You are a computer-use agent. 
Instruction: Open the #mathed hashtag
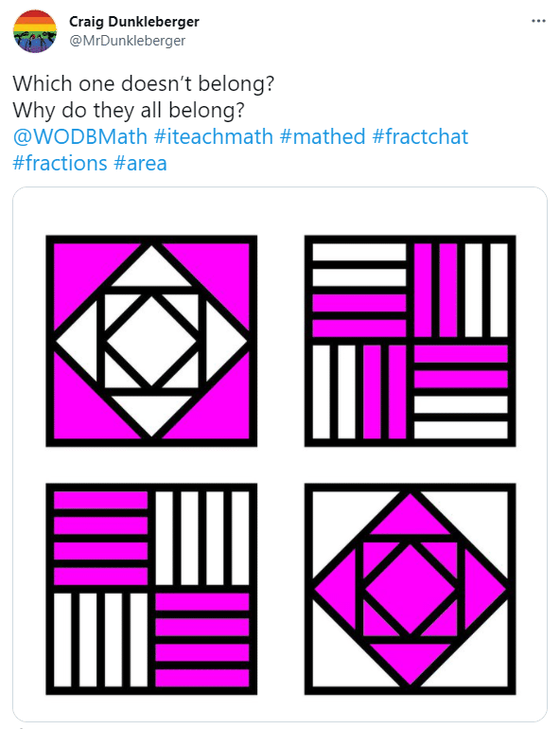323,136
